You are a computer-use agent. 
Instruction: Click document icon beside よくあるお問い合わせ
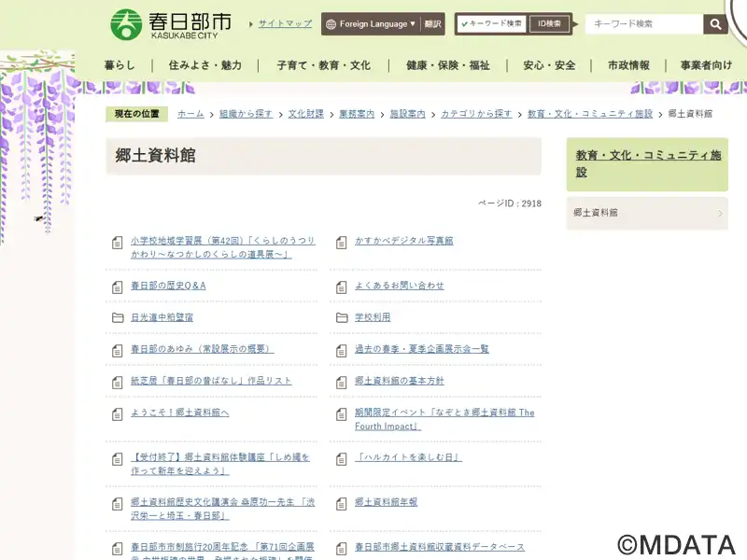(341, 287)
